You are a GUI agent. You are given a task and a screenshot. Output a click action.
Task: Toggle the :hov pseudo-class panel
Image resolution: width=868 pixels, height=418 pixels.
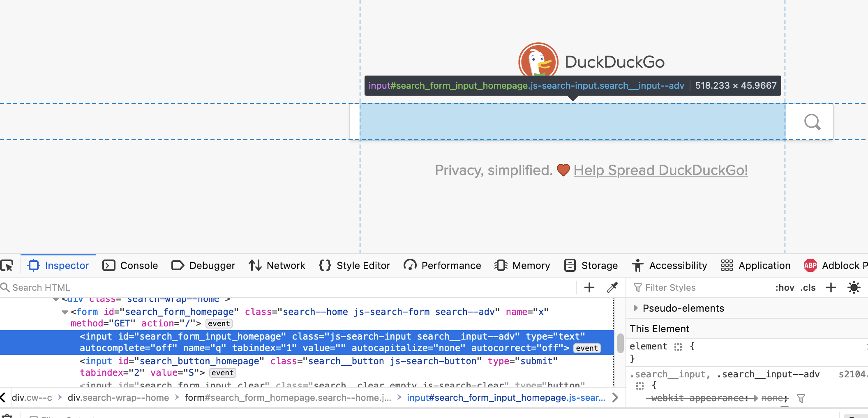coord(785,287)
